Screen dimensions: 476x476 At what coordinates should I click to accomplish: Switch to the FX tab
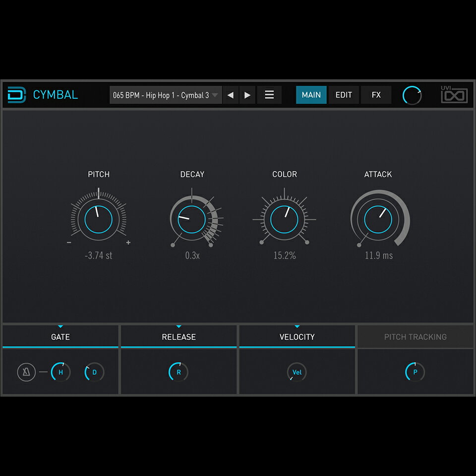point(376,95)
